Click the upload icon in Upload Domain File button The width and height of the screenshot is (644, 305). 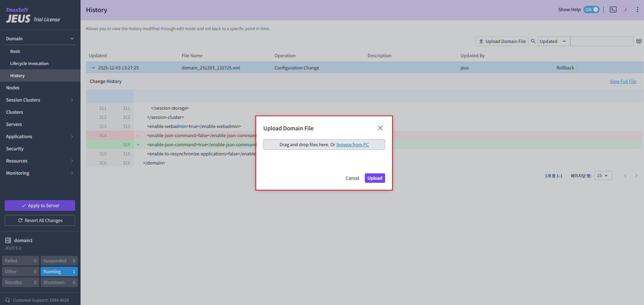pyautogui.click(x=481, y=41)
